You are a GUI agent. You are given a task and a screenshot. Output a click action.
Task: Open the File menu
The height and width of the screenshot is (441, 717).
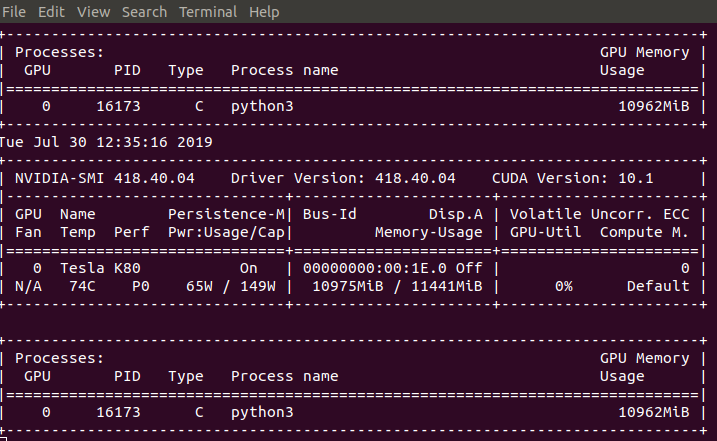pyautogui.click(x=16, y=12)
